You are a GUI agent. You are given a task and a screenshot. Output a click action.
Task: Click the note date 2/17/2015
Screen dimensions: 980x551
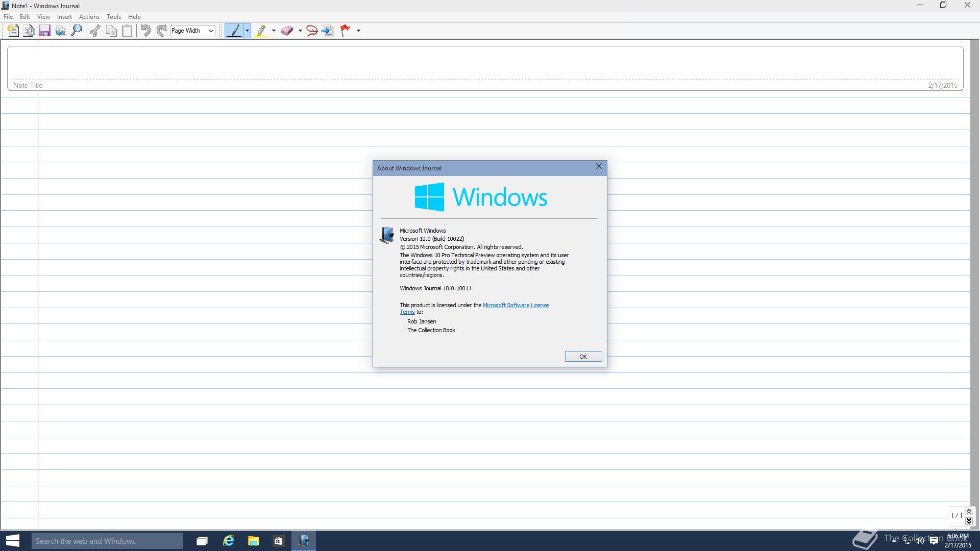click(943, 85)
